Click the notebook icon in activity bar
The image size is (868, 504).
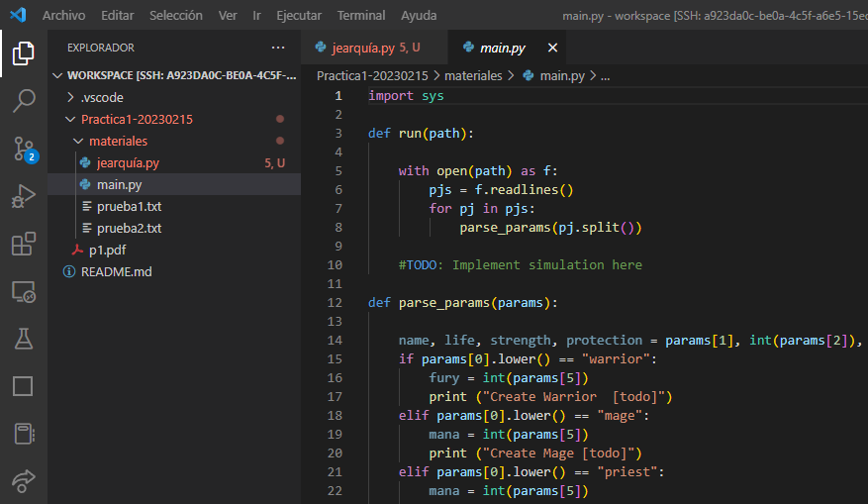[24, 434]
